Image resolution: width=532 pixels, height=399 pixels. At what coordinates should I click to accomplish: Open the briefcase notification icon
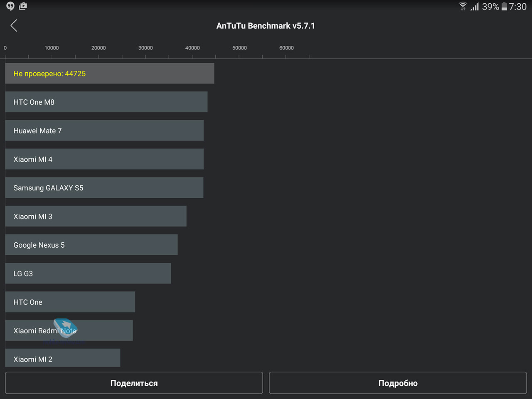tap(23, 6)
